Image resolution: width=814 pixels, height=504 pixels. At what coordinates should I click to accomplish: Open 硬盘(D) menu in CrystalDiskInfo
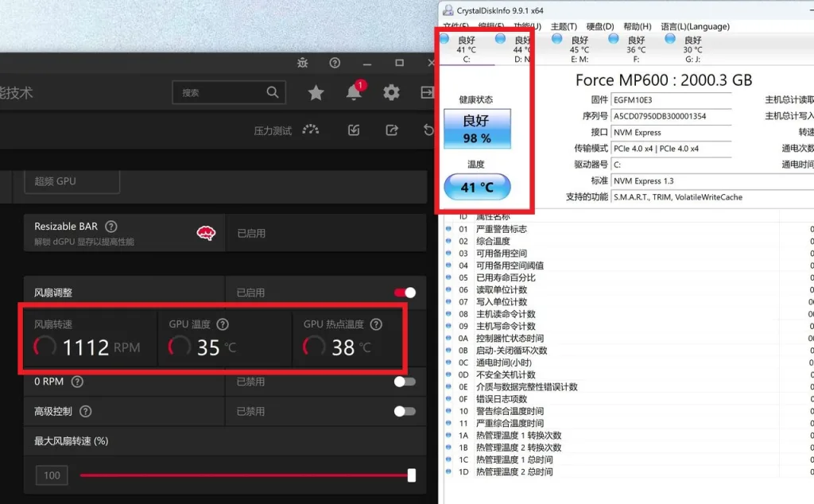[600, 26]
